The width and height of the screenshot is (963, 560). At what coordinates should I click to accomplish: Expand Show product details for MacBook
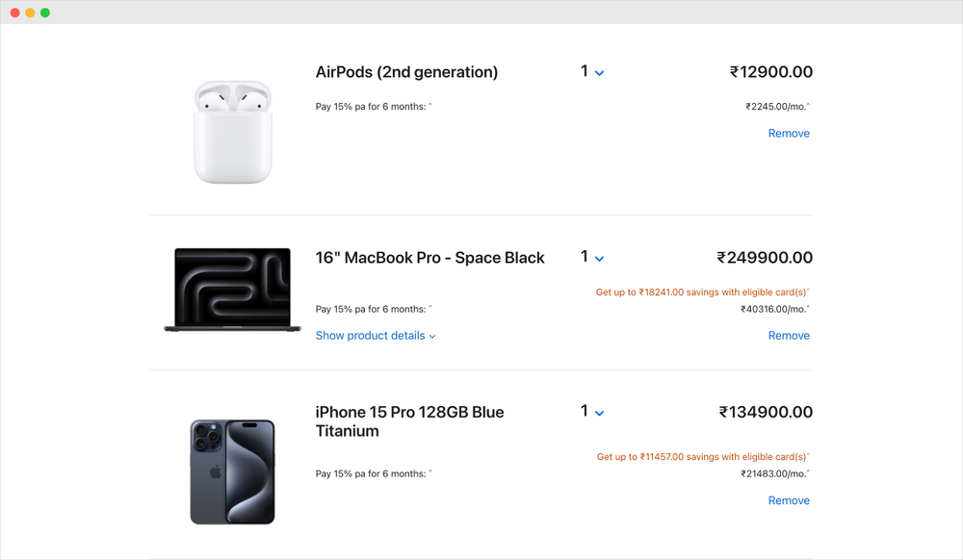pos(376,336)
